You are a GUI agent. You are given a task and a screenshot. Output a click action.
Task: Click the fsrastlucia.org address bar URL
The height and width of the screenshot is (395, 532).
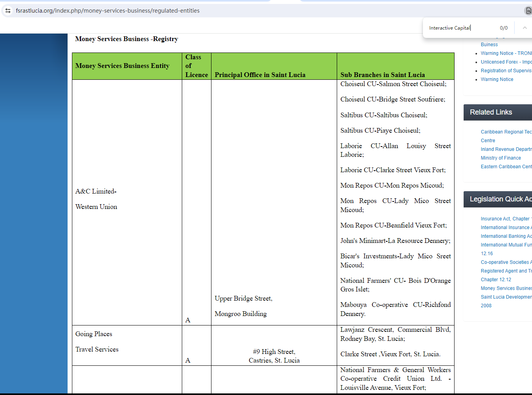coord(108,11)
